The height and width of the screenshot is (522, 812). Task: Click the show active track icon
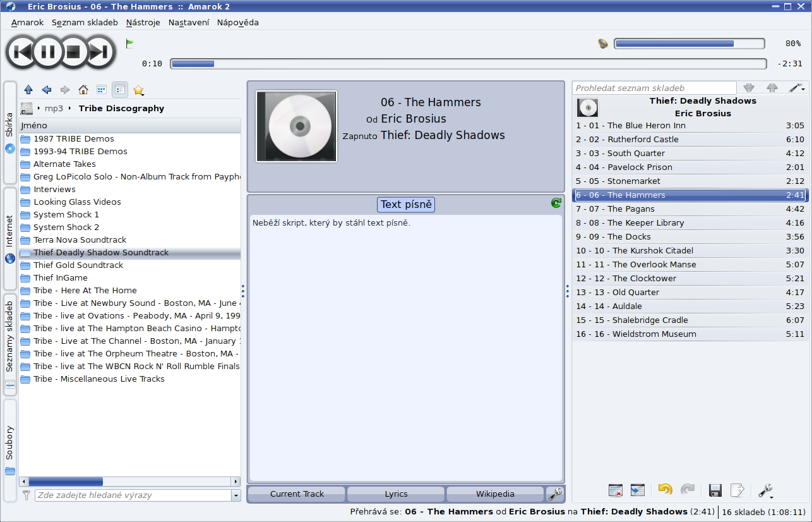pyautogui.click(x=638, y=490)
